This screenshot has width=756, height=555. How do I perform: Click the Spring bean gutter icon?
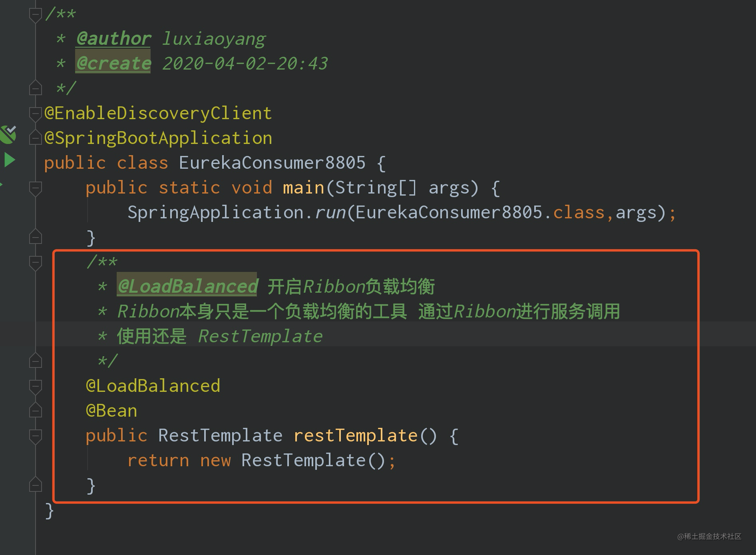(x=8, y=134)
